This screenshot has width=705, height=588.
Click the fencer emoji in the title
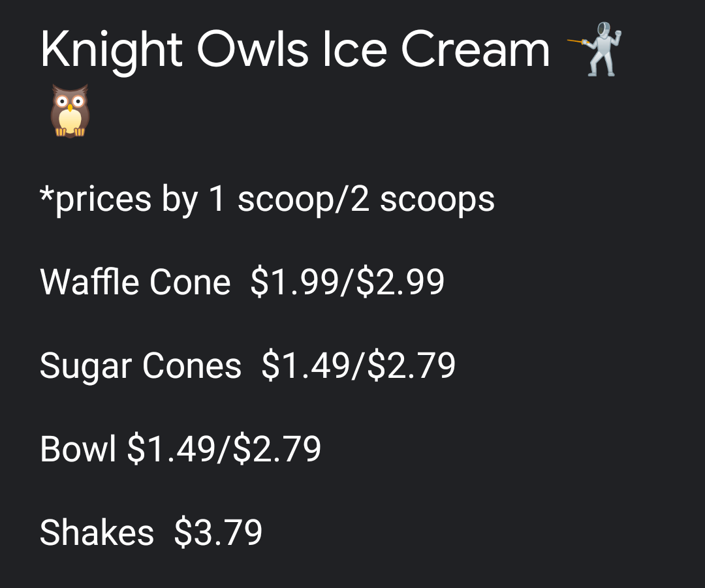595,49
